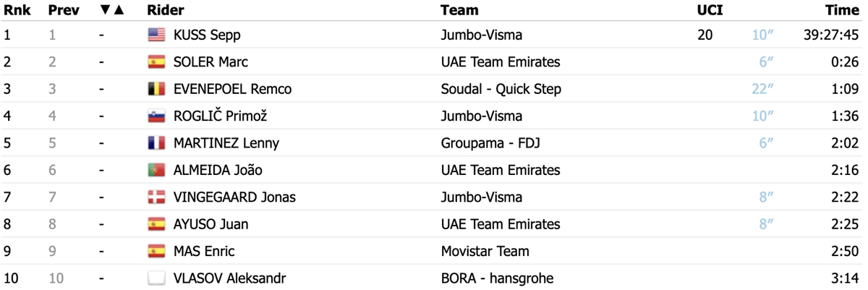Click the French flag beside MARTINEZ Lenny

pos(156,143)
